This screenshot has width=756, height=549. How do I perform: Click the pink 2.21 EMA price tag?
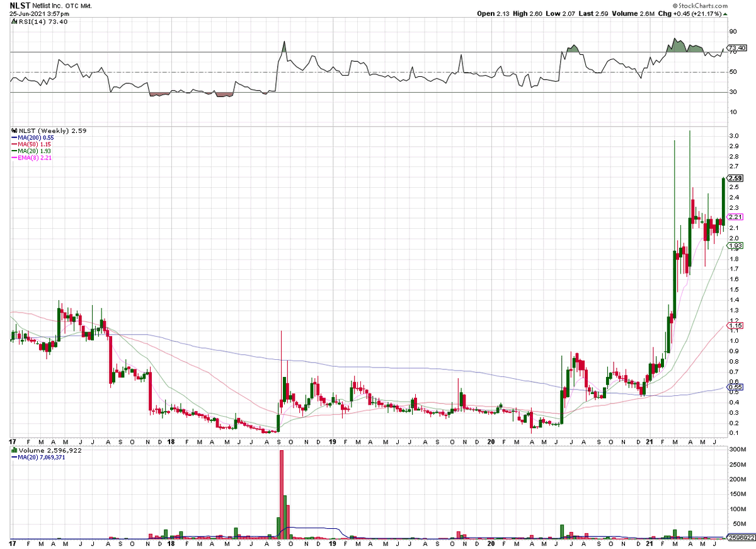[736, 217]
